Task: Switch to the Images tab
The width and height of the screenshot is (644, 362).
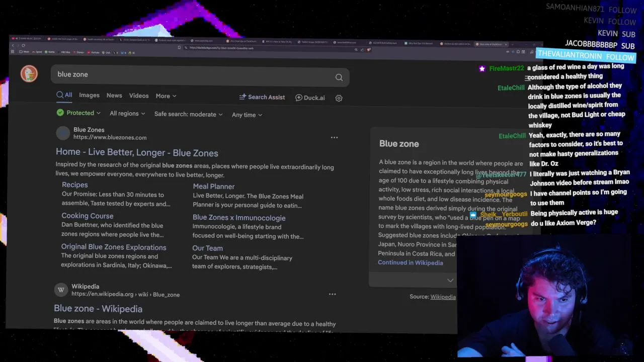Action: (89, 95)
